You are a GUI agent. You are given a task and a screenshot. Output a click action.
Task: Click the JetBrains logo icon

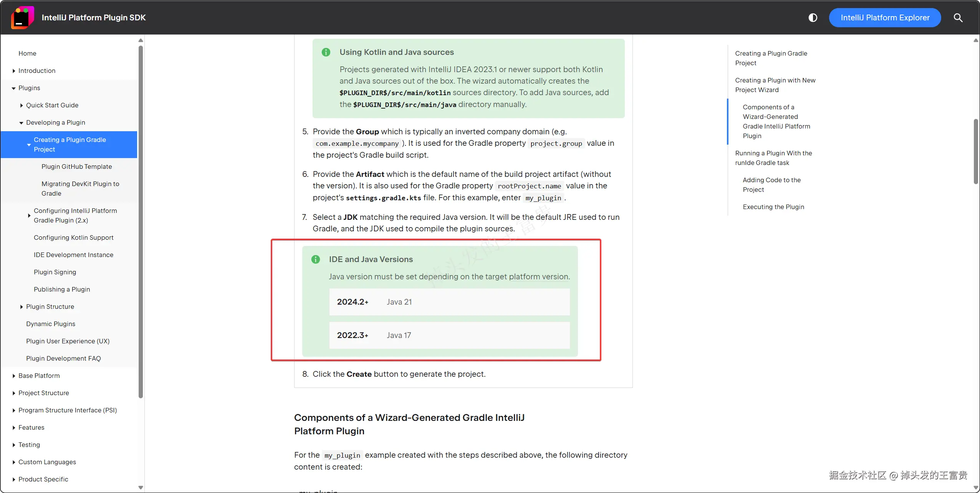pyautogui.click(x=22, y=18)
